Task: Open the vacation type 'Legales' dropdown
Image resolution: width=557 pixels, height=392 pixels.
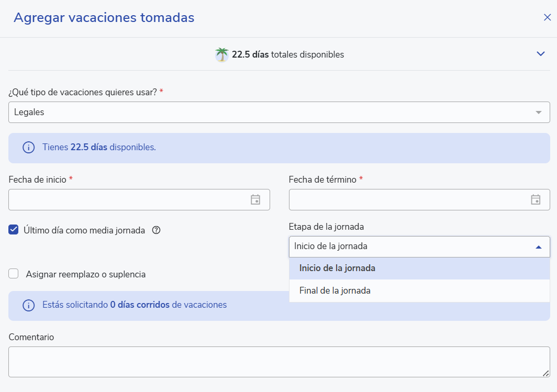Action: coord(279,112)
